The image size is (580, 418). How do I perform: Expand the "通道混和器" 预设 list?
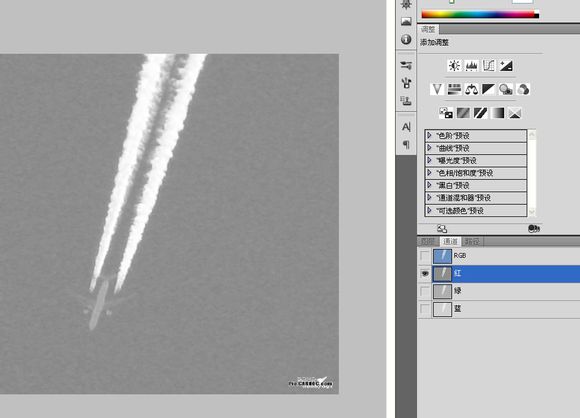click(x=429, y=198)
